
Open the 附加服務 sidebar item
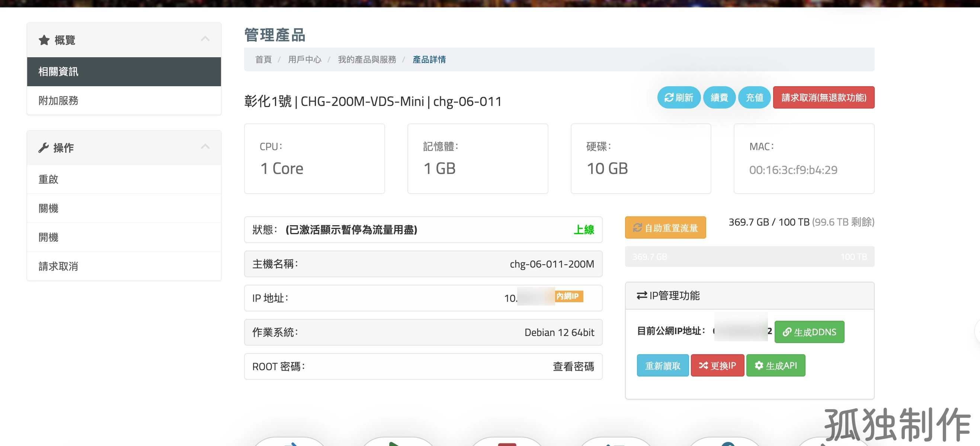click(124, 101)
